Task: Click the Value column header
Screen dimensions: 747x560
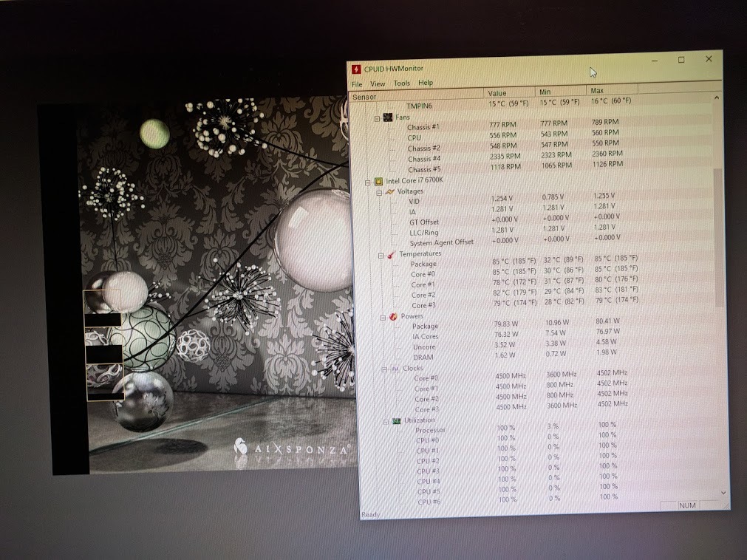Action: click(509, 92)
